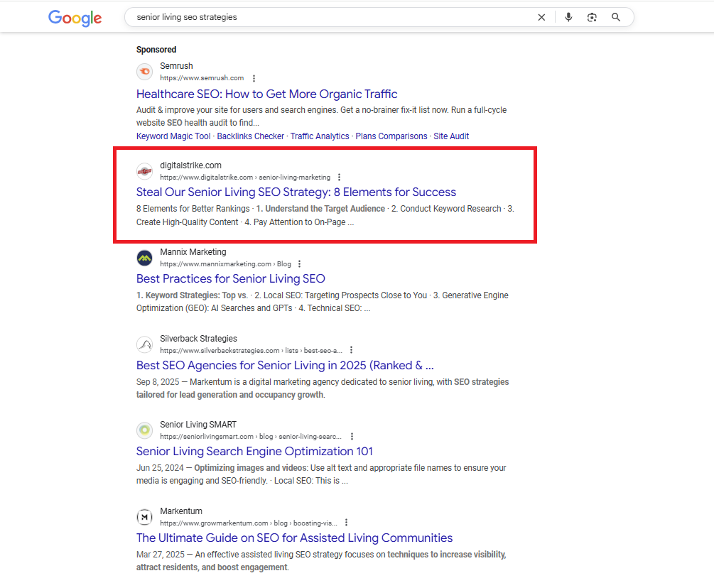Open three-dot menu for Silverback Strategies result
The image size is (714, 588).
click(x=351, y=351)
